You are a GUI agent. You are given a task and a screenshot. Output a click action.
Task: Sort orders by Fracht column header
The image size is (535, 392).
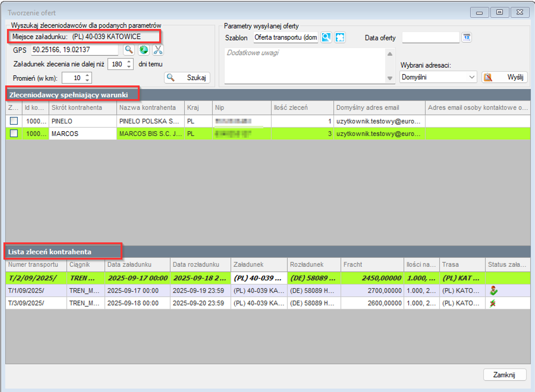click(371, 264)
